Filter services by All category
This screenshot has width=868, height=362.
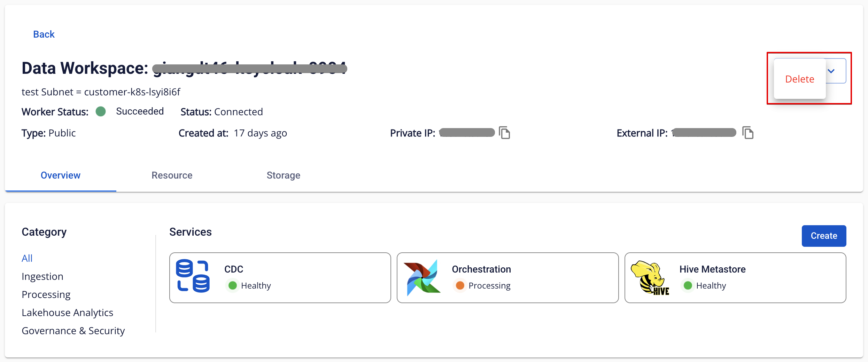(x=27, y=258)
